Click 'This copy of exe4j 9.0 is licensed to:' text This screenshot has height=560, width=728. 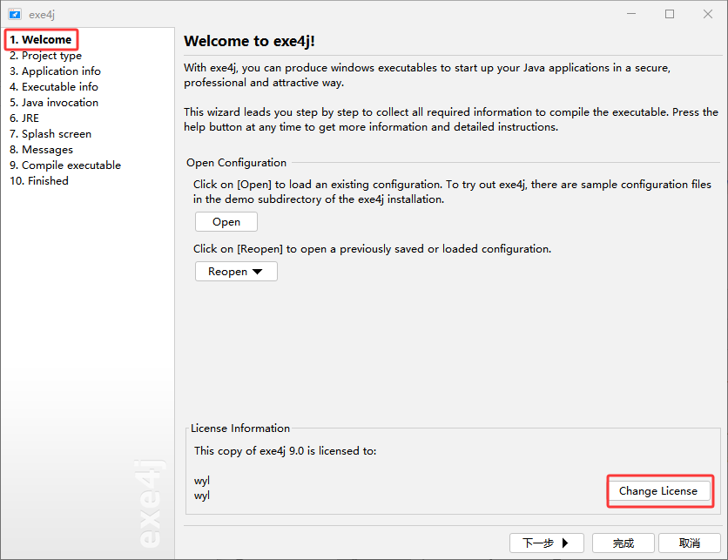point(285,451)
